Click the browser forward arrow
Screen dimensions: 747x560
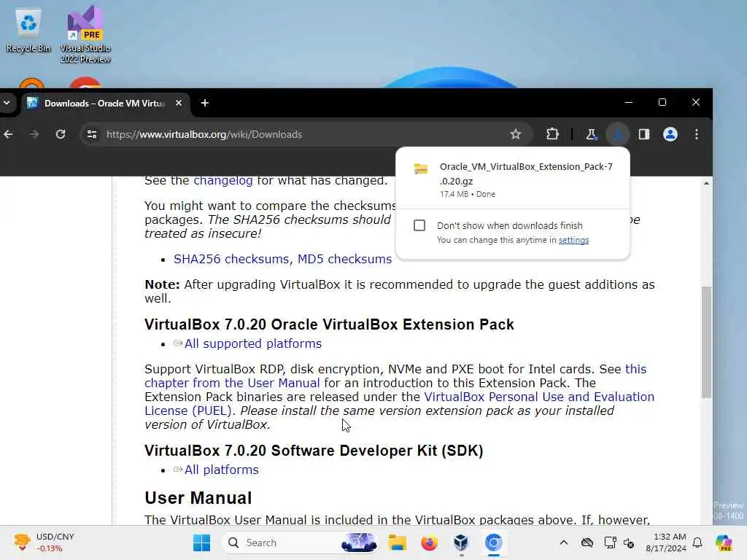point(34,135)
